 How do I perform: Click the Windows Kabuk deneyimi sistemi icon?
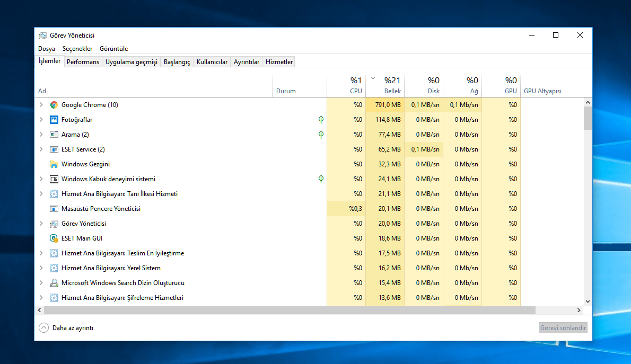tap(54, 179)
